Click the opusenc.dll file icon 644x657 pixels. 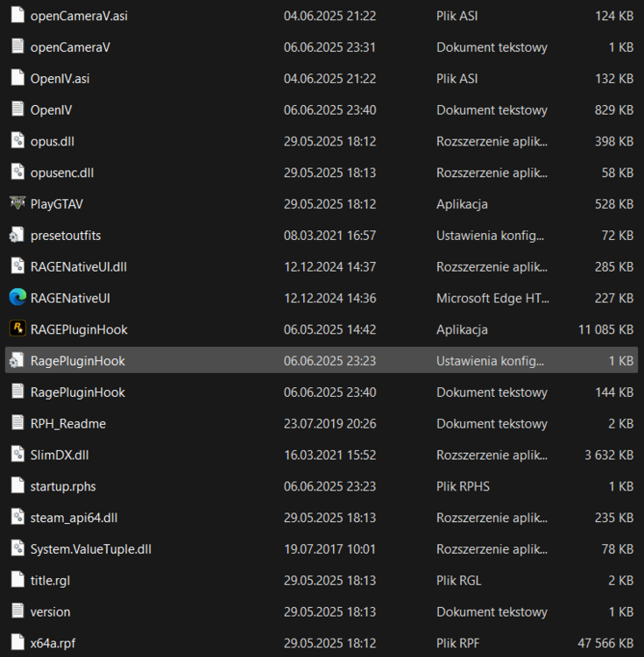click(x=18, y=172)
